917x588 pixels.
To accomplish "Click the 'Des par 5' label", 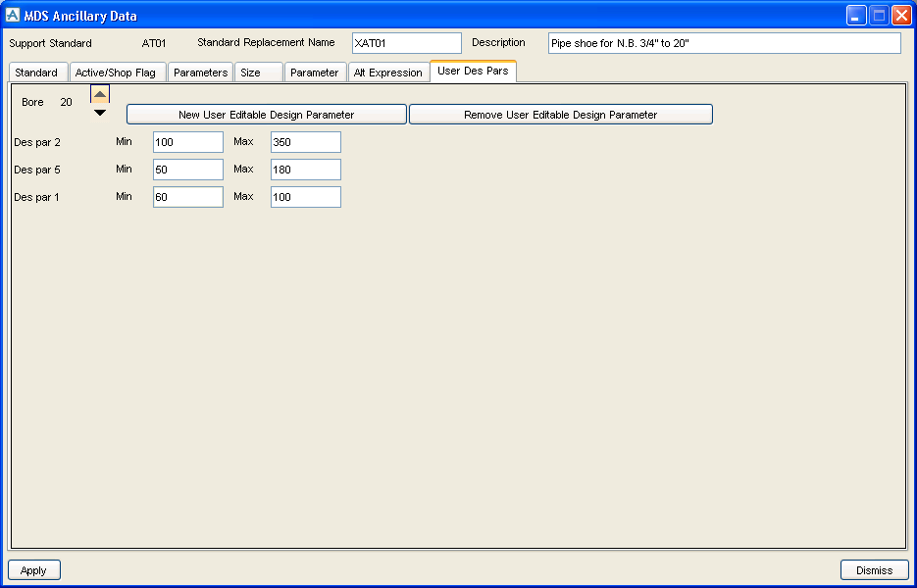I will 37,170.
